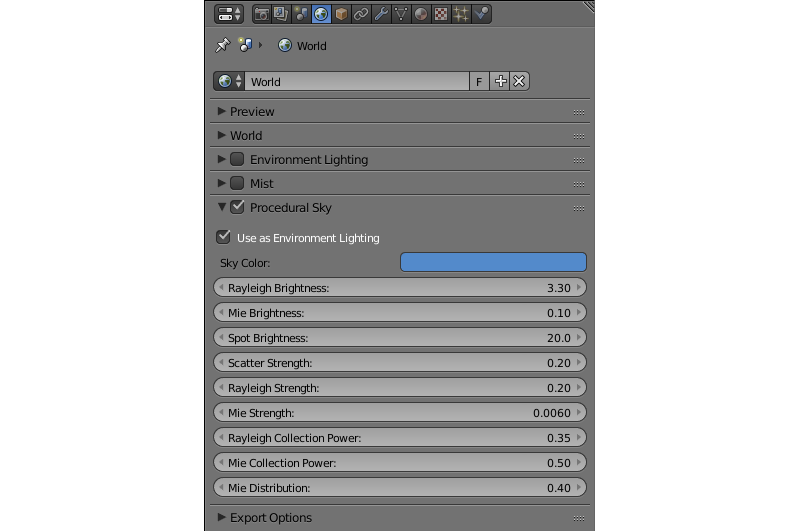Image resolution: width=800 pixels, height=531 pixels.
Task: Uncheck Use as Environment Lighting
Action: (223, 237)
